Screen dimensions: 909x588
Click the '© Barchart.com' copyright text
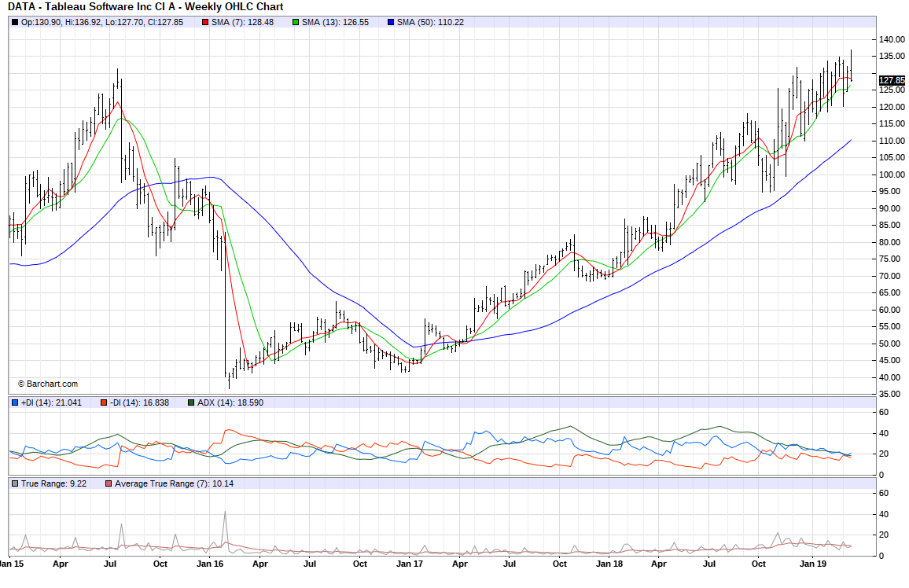pyautogui.click(x=47, y=384)
